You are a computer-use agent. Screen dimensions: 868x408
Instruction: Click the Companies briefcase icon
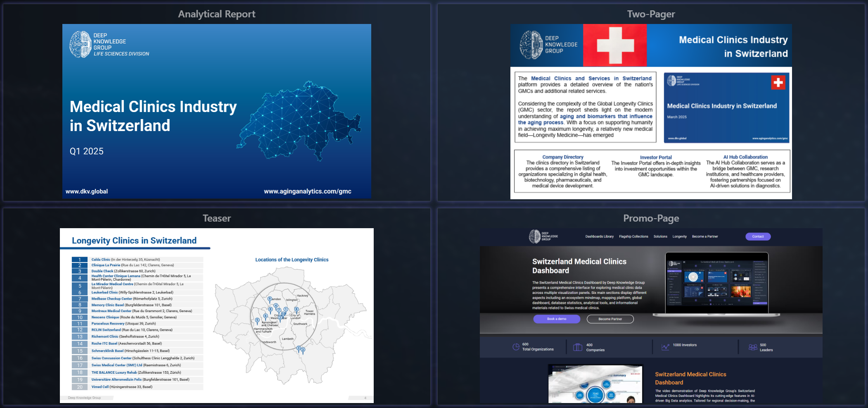[578, 347]
